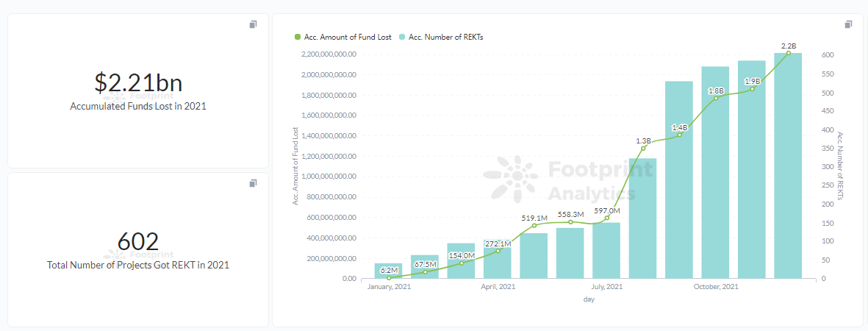868x331 pixels.
Task: Click the shortest bar above January, 2021
Action: pos(389,271)
